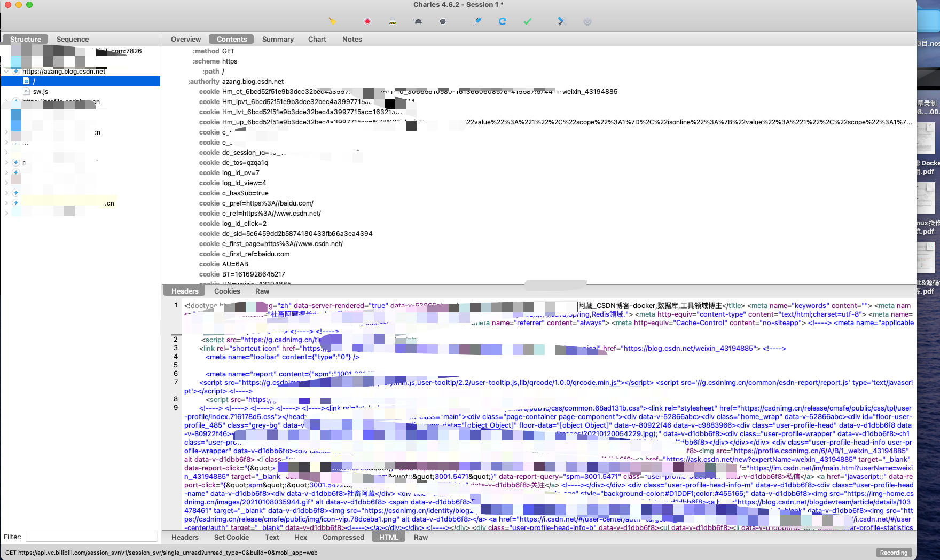Click lightning icon of host ending in yellow .cn

point(16,203)
